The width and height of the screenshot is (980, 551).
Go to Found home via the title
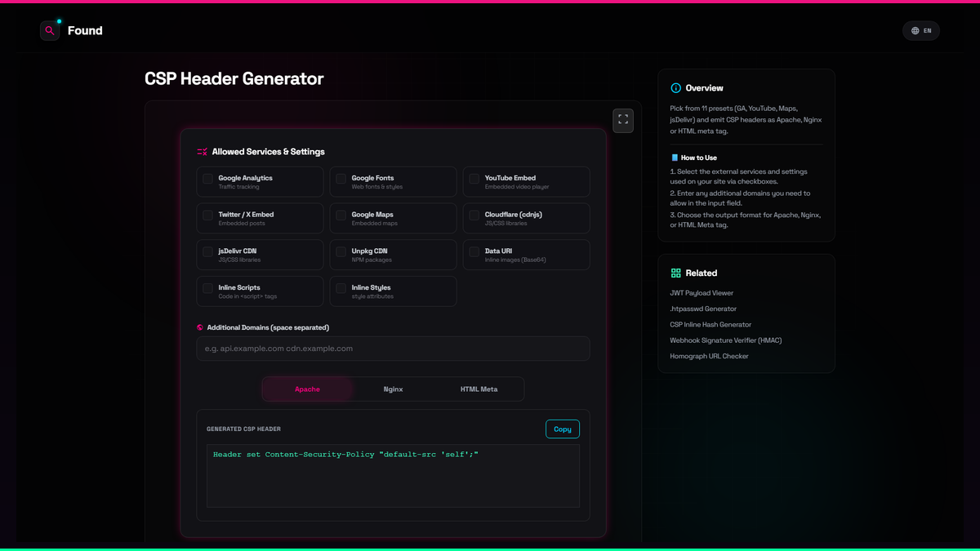(85, 31)
